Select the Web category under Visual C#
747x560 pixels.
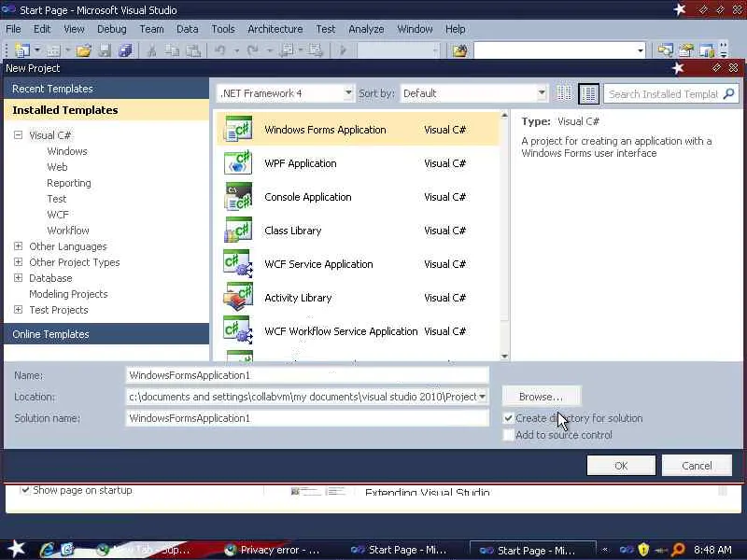tap(57, 167)
